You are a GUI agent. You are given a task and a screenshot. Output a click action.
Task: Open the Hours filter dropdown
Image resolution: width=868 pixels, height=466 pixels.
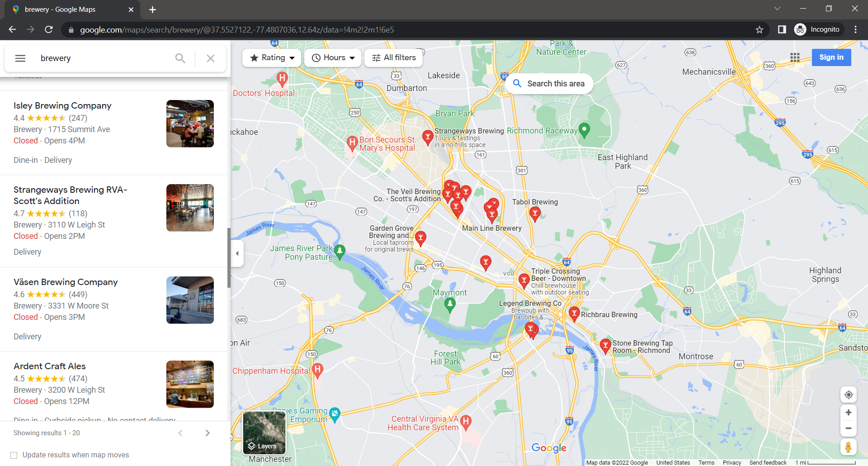[x=333, y=58]
